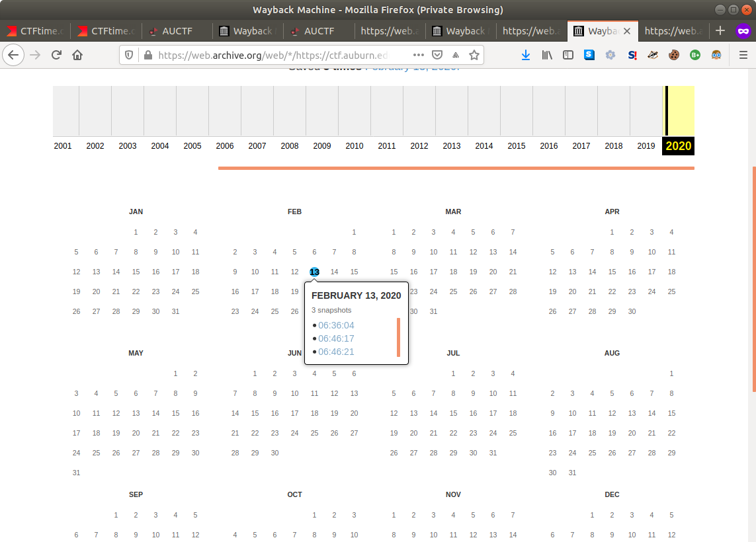This screenshot has width=756, height=542.
Task: Click the '3 snapshots' text in popup
Action: [x=331, y=310]
